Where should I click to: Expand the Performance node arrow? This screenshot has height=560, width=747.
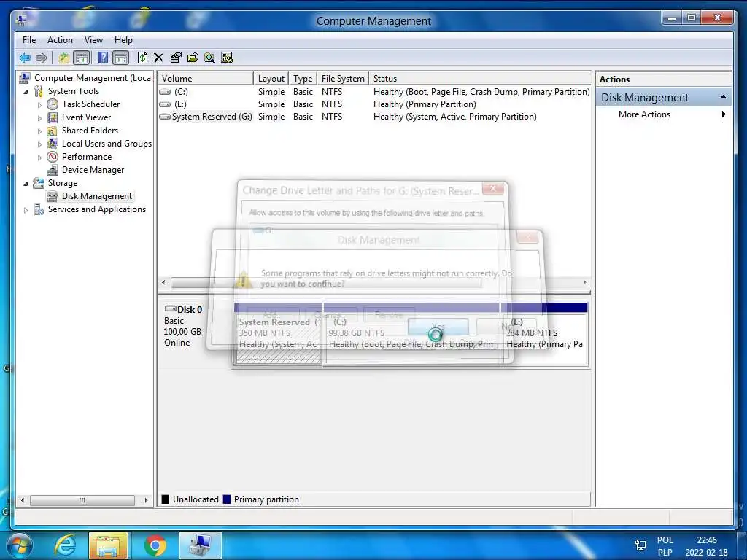(x=39, y=157)
